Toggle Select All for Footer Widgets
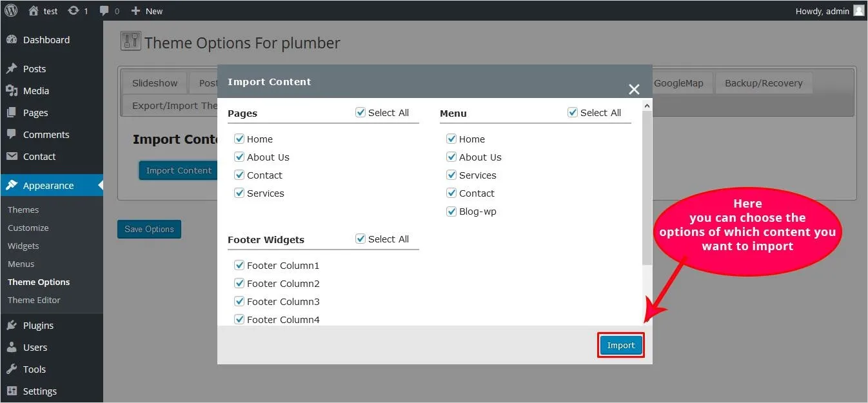 (x=360, y=239)
